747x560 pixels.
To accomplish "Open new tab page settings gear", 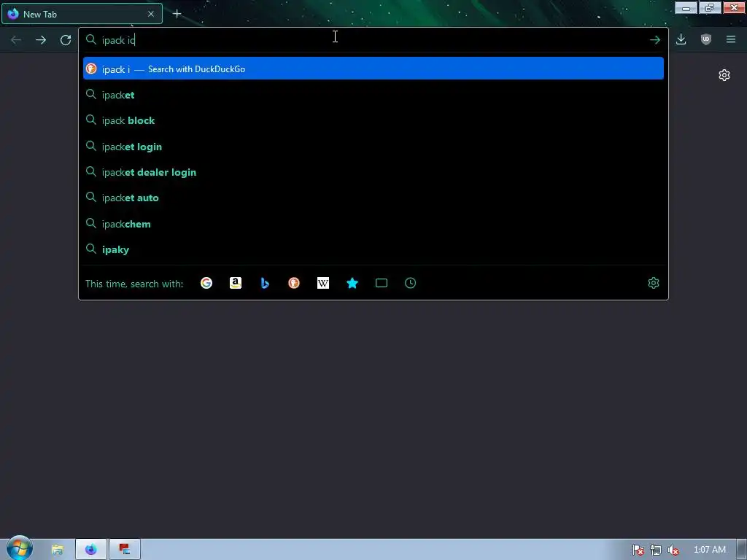I will [x=724, y=75].
